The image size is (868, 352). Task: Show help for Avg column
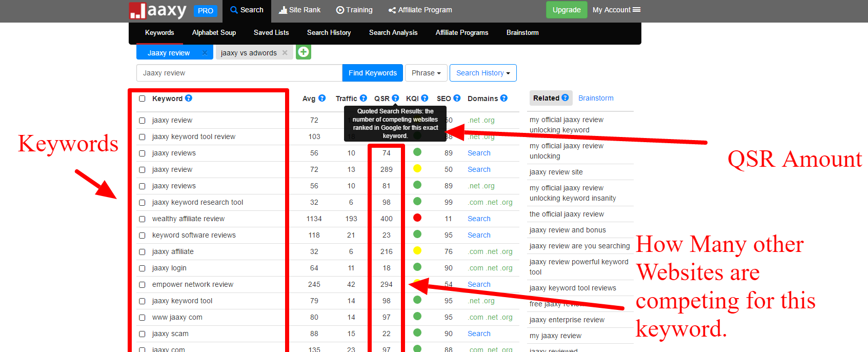(322, 98)
